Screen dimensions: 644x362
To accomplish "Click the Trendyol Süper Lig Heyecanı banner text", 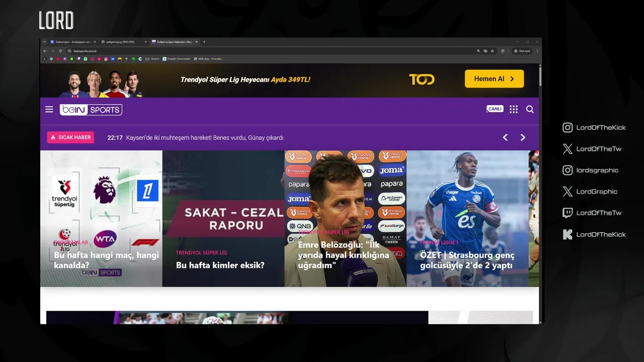I will click(x=246, y=79).
